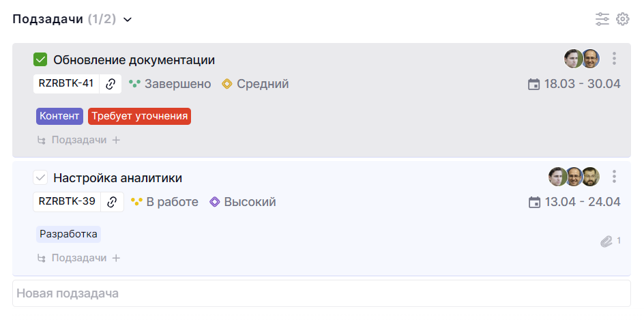Open the В работе status dropdown
Viewport: 644px width, 322px height.
(x=164, y=202)
